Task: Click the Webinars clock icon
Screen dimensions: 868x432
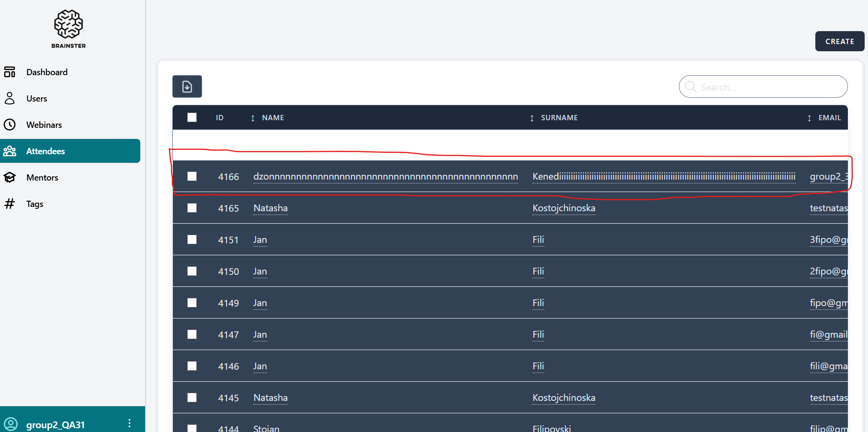Action: pos(10,125)
